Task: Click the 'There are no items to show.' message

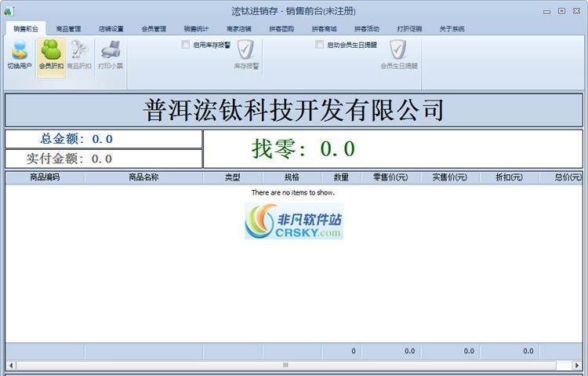Action: [293, 192]
